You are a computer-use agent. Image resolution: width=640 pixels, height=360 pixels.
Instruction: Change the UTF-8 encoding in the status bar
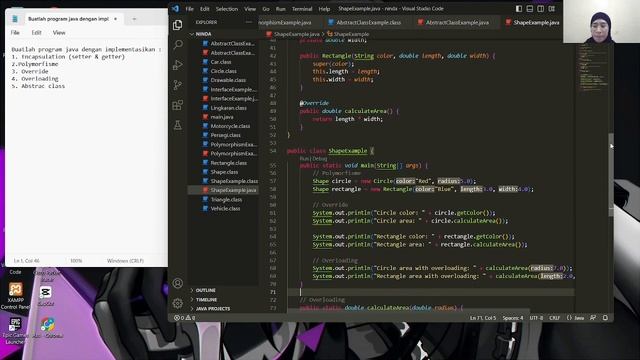coord(536,318)
